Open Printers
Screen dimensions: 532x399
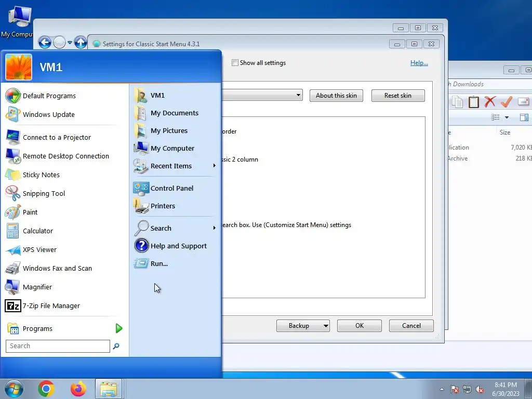click(155, 206)
